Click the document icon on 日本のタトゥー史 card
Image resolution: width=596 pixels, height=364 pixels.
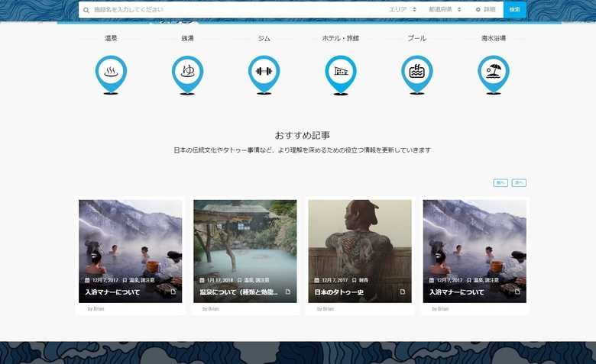(403, 292)
